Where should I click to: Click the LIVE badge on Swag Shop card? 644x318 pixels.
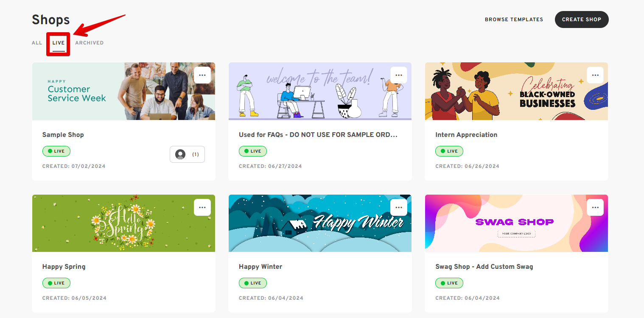(449, 283)
